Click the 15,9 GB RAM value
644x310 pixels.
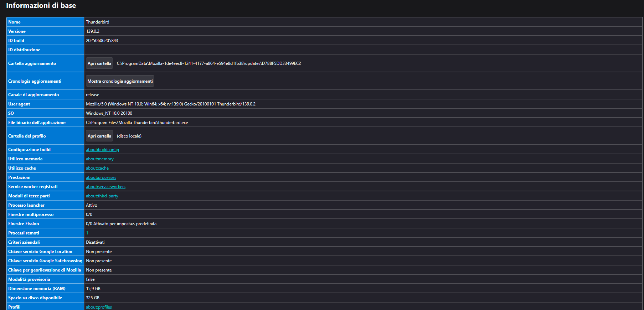93,289
